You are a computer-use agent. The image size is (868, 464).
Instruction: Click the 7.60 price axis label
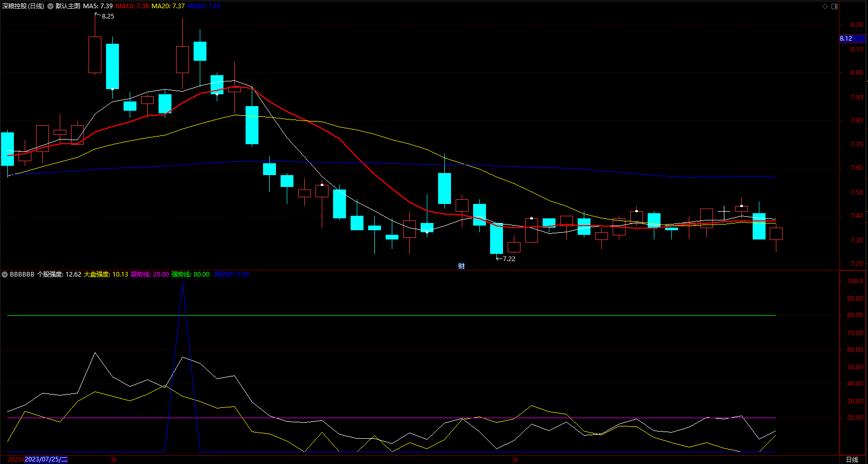(x=857, y=168)
